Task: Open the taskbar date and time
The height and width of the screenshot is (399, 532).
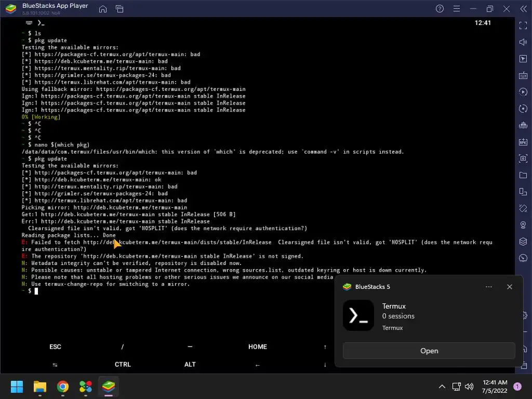Action: point(495,387)
